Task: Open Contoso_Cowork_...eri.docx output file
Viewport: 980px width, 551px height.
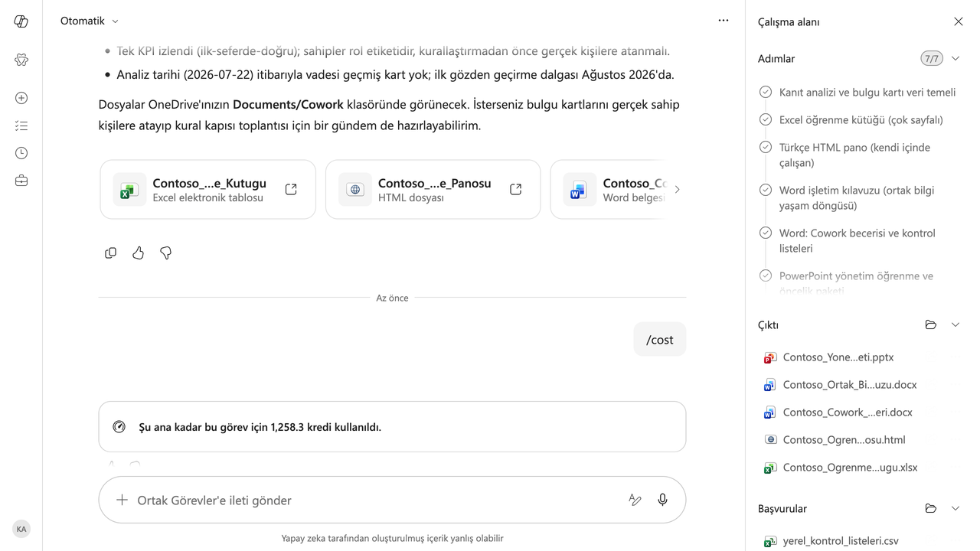Action: pyautogui.click(x=848, y=412)
